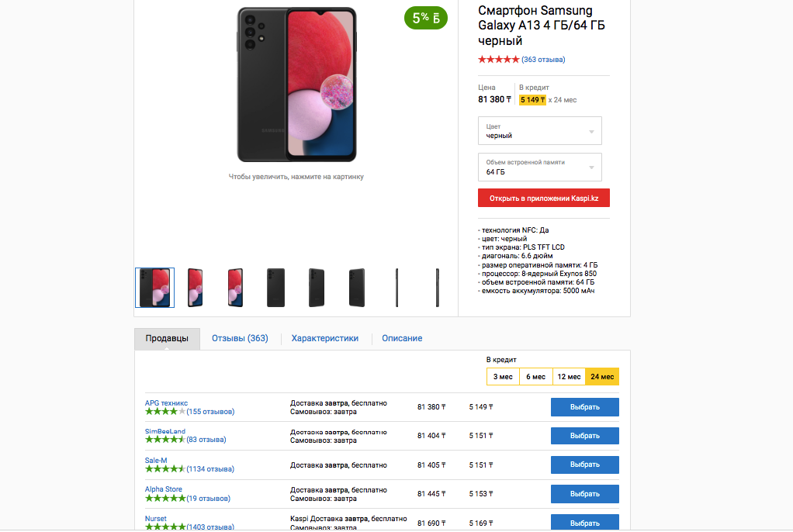Select the fourth thumbnail showing phone back
Screen dimensions: 793x532
click(275, 288)
